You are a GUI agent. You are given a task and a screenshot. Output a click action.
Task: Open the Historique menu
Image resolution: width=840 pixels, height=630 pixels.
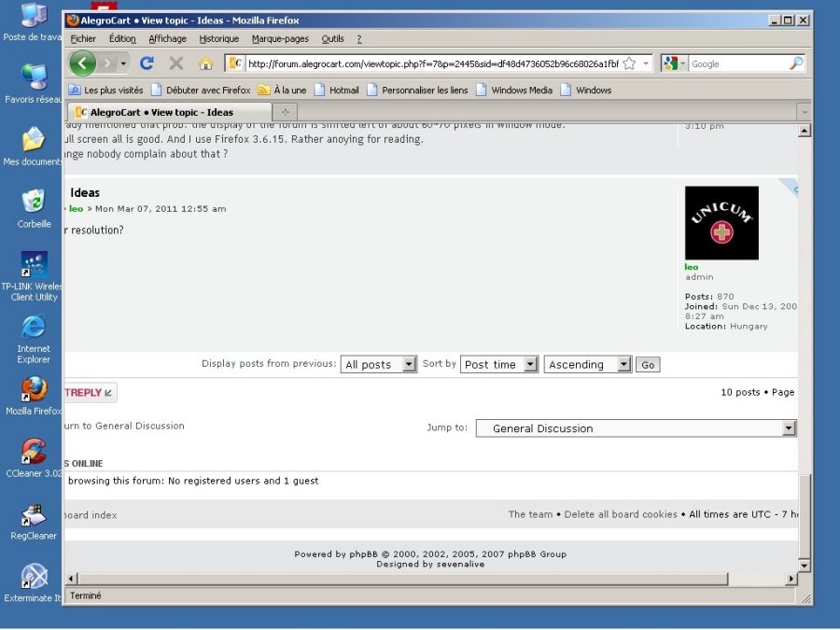(x=219, y=39)
